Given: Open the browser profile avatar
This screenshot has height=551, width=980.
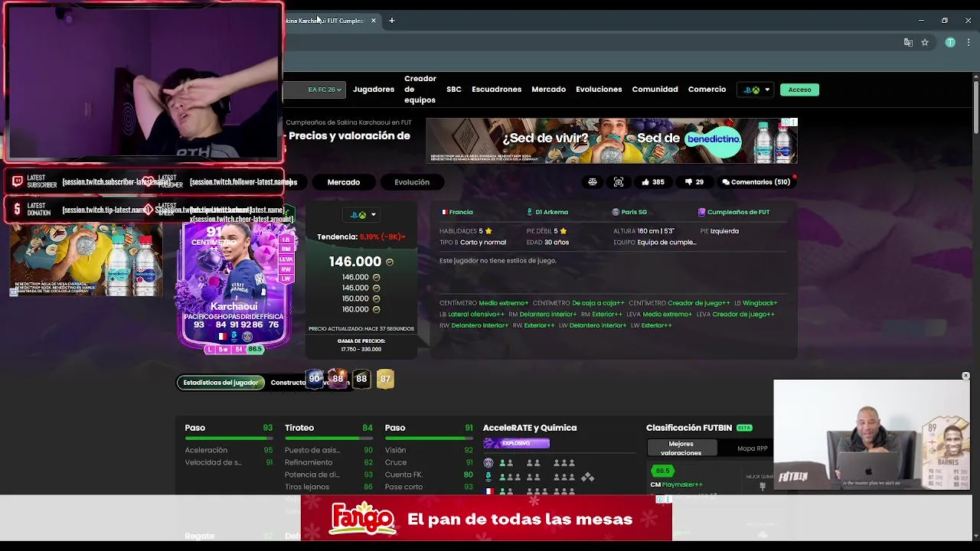Looking at the screenshot, I should tap(950, 43).
